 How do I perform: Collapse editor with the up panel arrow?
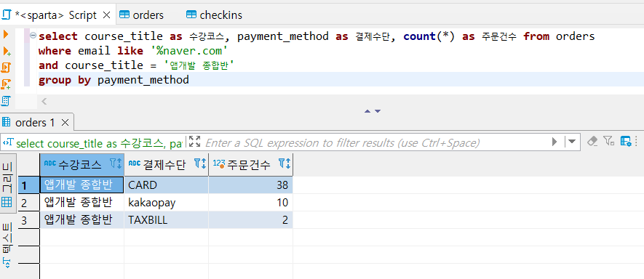[x=367, y=110]
